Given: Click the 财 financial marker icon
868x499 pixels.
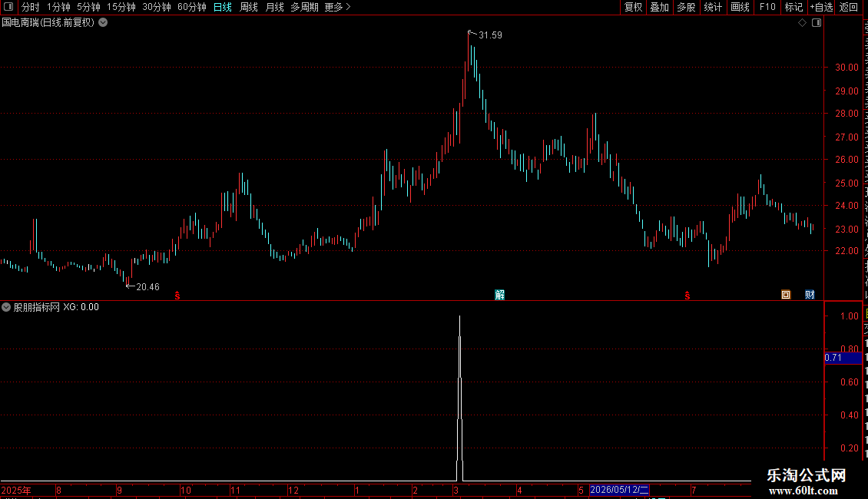Looking at the screenshot, I should pyautogui.click(x=810, y=295).
